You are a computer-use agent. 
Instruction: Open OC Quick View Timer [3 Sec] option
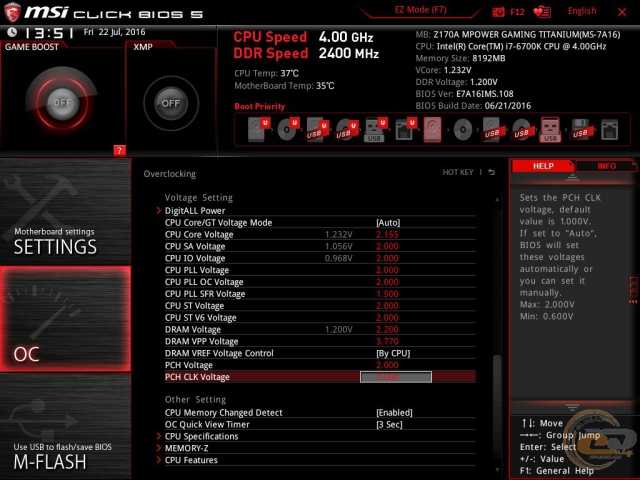[x=389, y=424]
